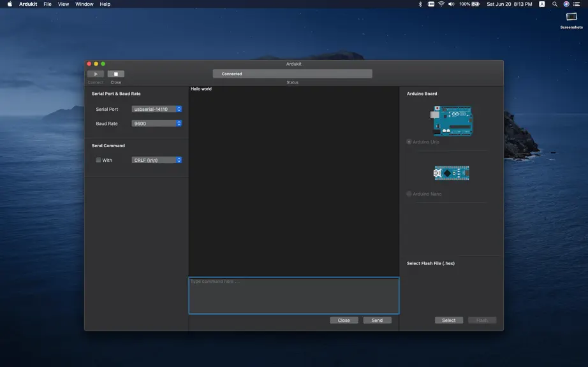Open the Apple menu
The height and width of the screenshot is (367, 588).
(10, 4)
